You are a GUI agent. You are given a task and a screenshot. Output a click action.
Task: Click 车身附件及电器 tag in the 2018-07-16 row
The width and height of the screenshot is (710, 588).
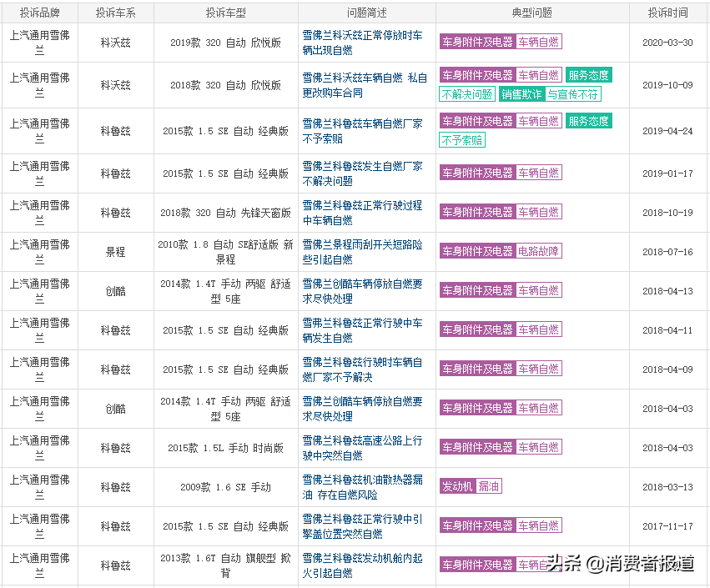[x=478, y=251]
